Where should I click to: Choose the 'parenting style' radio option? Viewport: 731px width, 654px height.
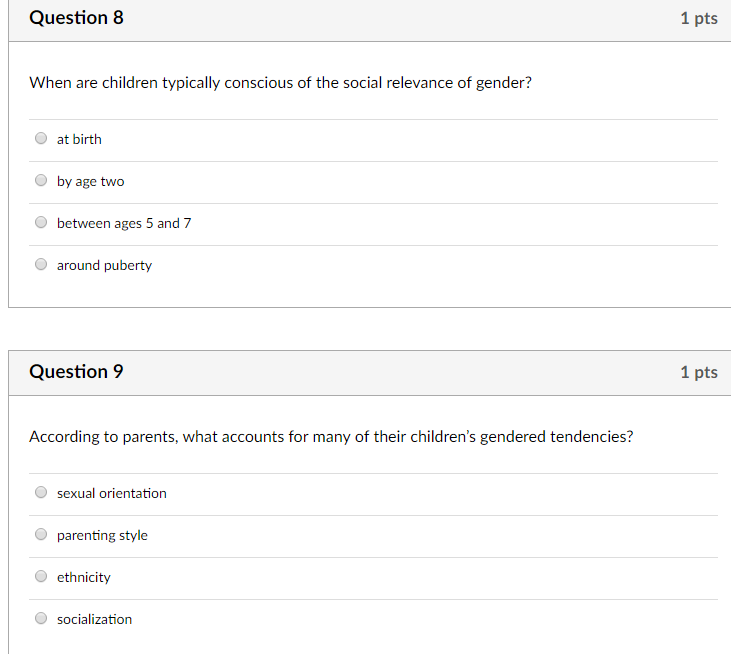click(41, 534)
